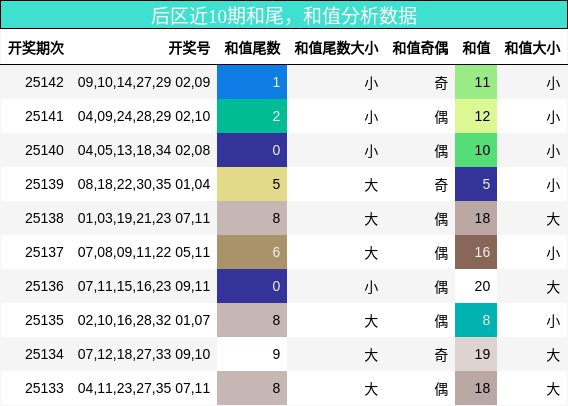
Task: Click period number 25142
Action: [44, 82]
